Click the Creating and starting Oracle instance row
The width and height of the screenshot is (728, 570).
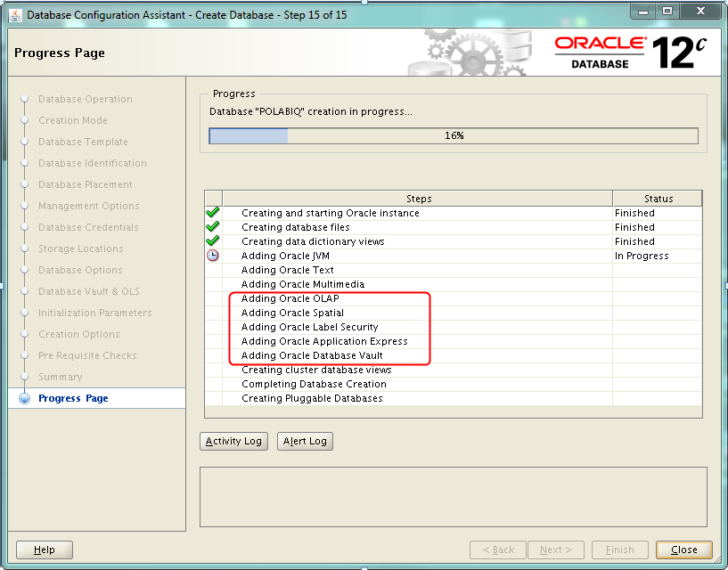click(x=454, y=213)
